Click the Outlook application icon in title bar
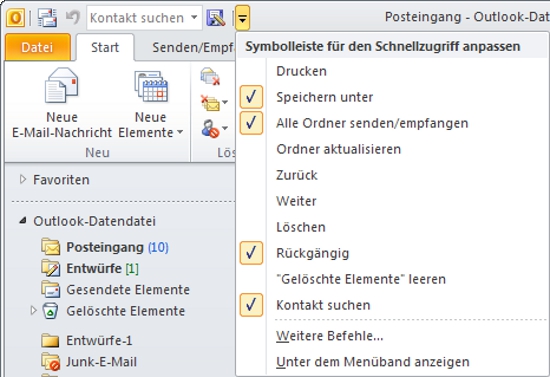The image size is (550, 377). click(x=15, y=18)
